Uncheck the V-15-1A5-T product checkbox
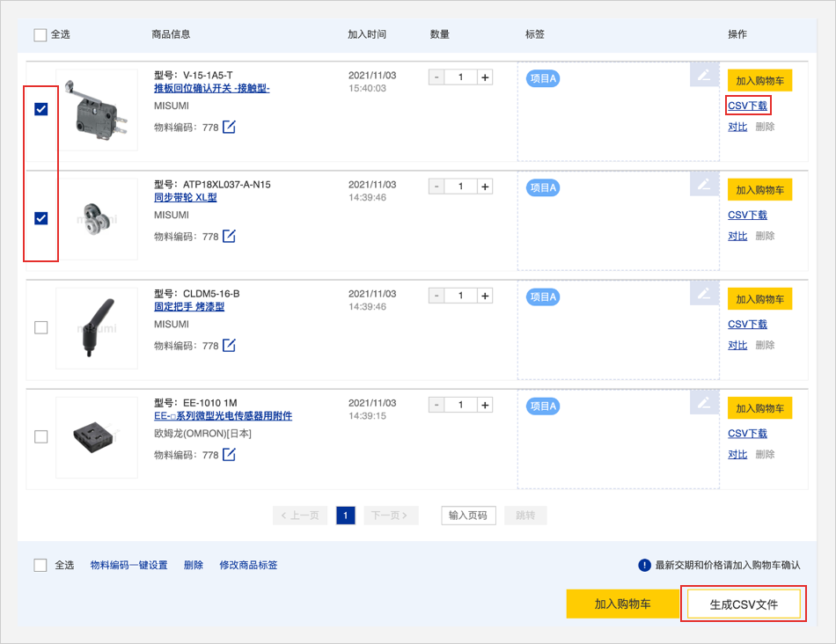The width and height of the screenshot is (836, 644). point(40,109)
